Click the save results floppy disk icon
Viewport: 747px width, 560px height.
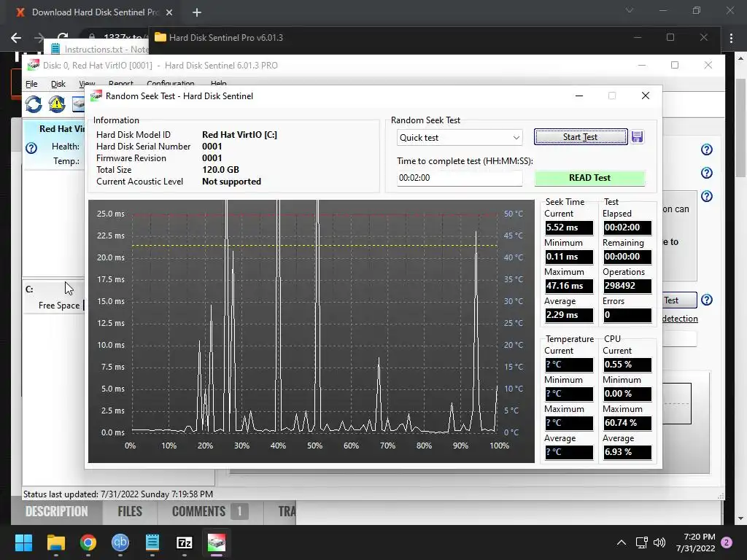(x=637, y=137)
